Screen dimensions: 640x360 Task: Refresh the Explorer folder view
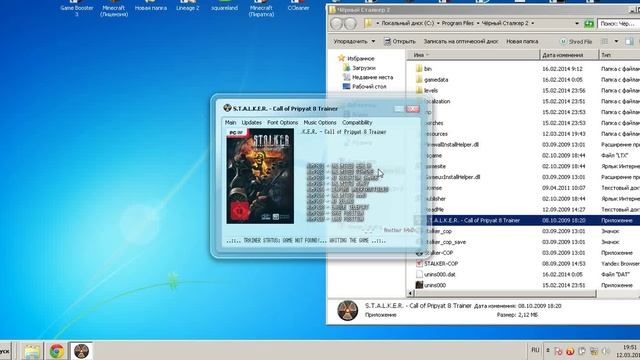[589, 24]
